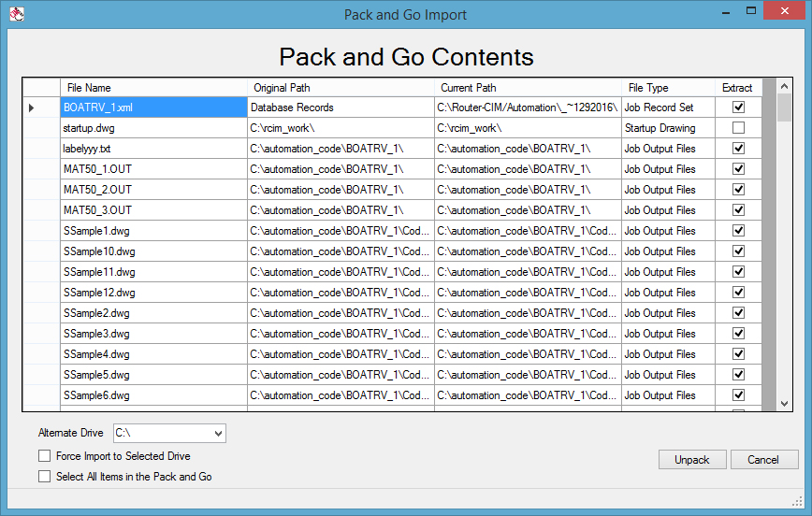Sort by File Name column header
812x516 pixels.
click(153, 88)
